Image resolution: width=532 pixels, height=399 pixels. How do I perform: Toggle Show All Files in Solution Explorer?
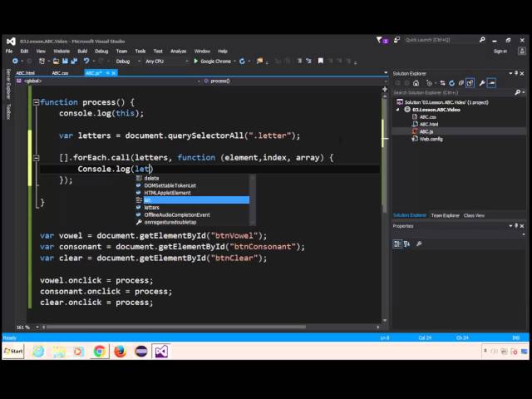[x=470, y=83]
